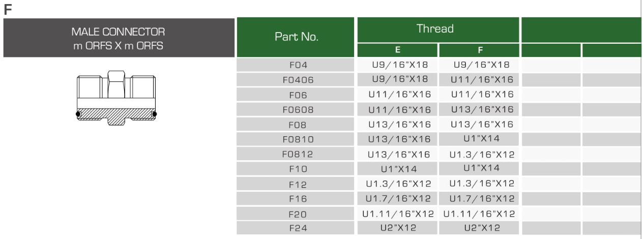
Task: Select the F thread U11/16"X16 in the F0406 row
Action: [x=479, y=79]
